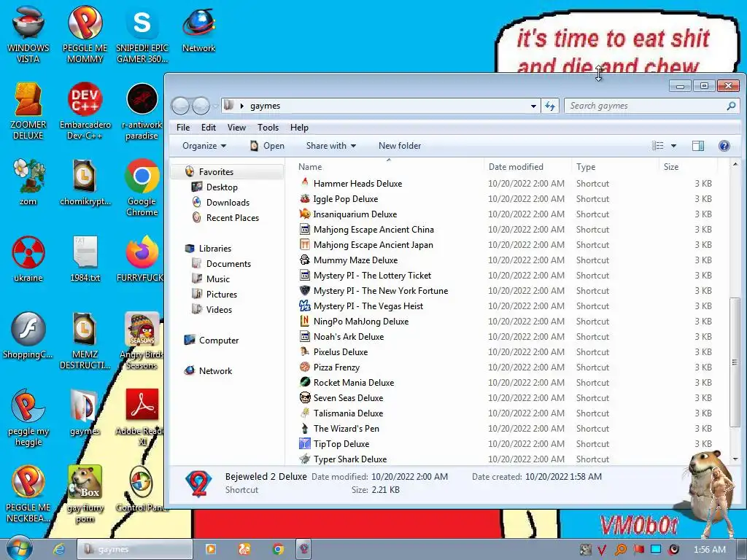This screenshot has width=747, height=560.
Task: Toggle the preview pane button
Action: 698,146
